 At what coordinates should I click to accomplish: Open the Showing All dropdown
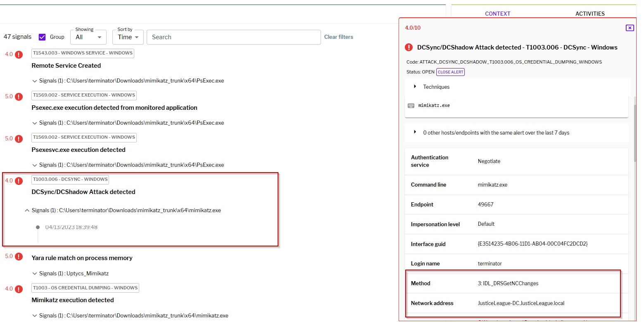pyautogui.click(x=88, y=37)
